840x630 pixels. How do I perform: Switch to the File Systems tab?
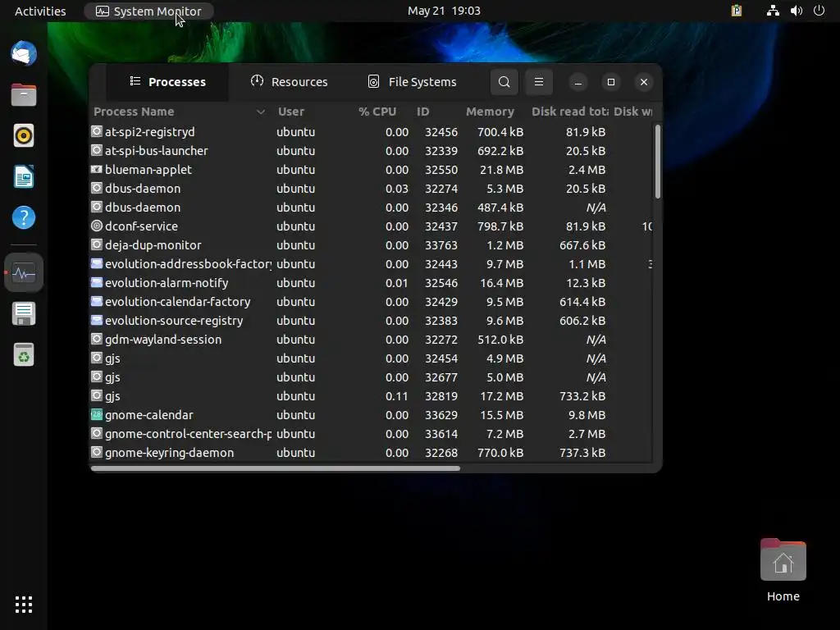point(412,82)
